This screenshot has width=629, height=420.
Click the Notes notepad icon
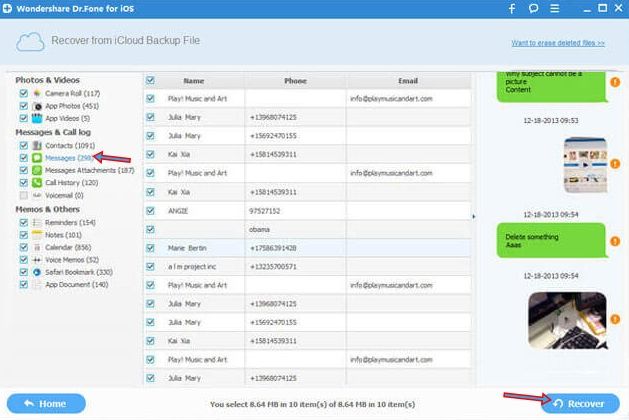coord(37,235)
